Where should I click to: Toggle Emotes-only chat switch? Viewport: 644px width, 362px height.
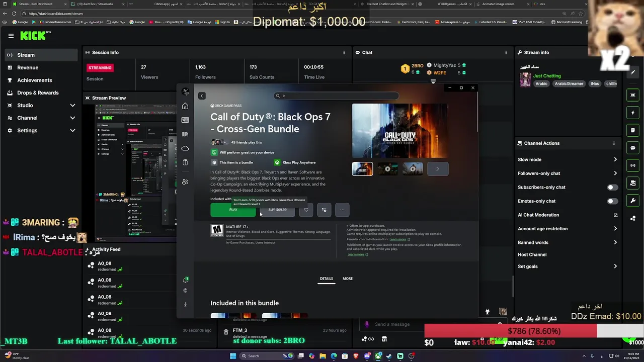(x=612, y=201)
